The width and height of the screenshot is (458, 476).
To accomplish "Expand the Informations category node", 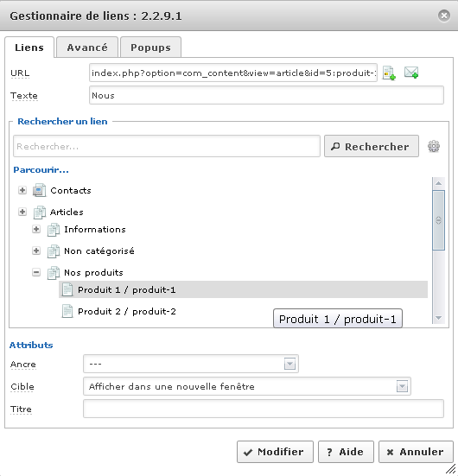I will 36,229.
